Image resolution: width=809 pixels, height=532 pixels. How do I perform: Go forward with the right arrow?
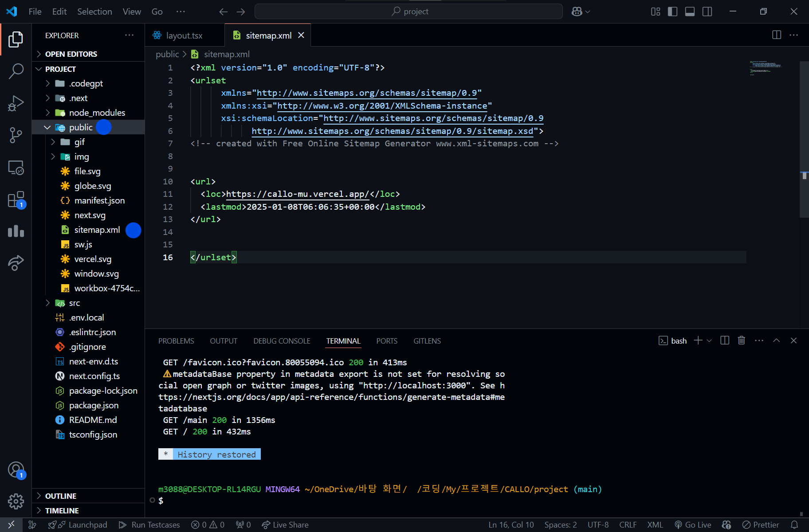coord(241,12)
